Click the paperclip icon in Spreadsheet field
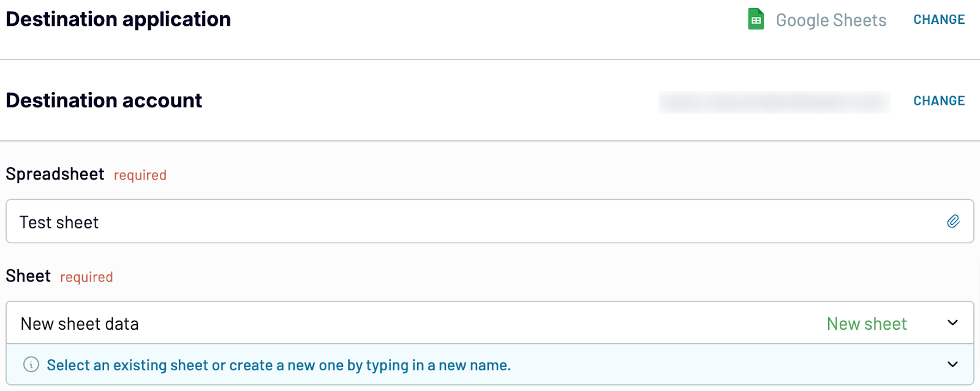980x391 pixels. click(x=953, y=221)
